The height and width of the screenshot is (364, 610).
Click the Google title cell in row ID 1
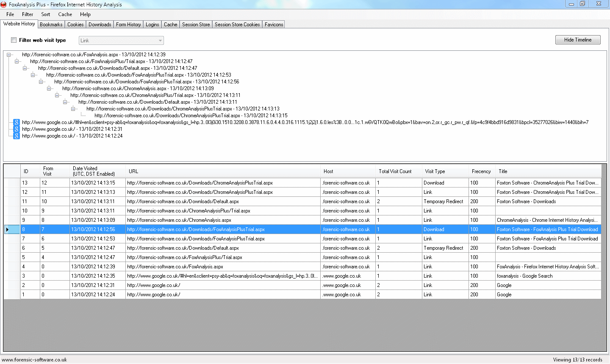[548, 295]
